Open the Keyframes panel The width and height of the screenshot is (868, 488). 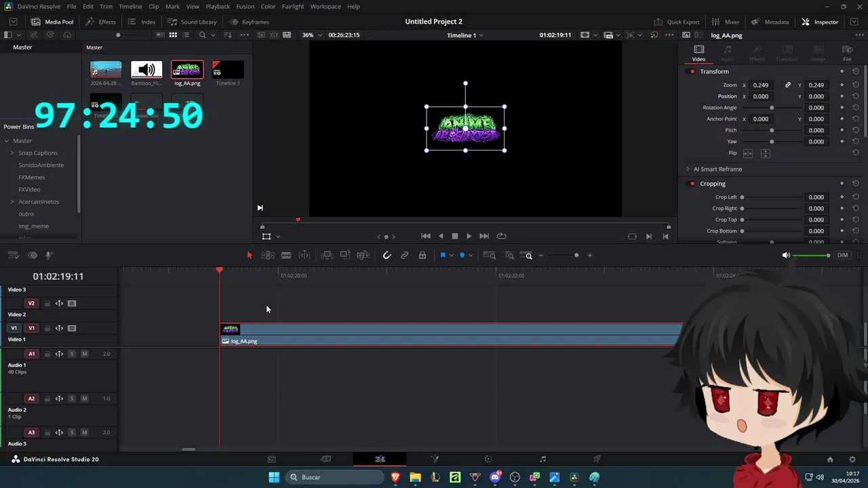tap(249, 22)
